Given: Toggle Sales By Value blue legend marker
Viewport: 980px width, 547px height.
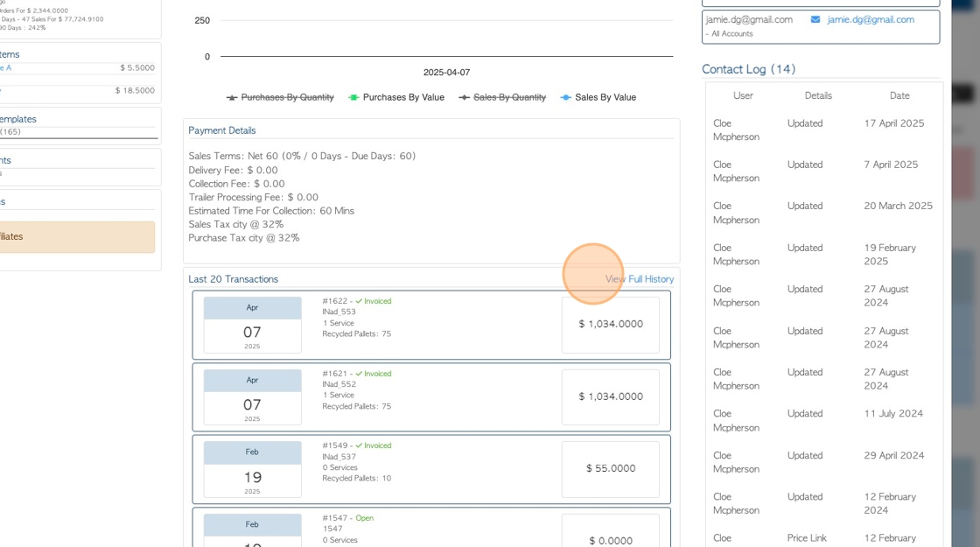Looking at the screenshot, I should click(x=565, y=97).
